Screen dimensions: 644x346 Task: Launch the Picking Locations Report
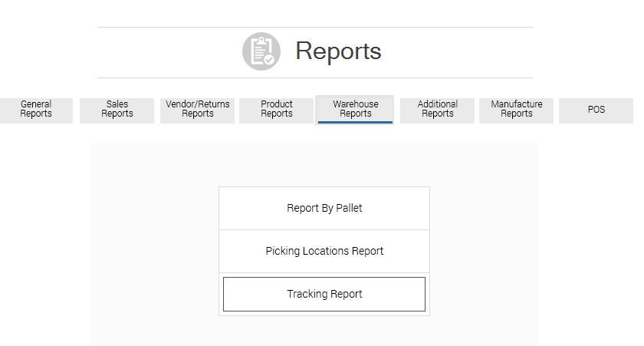(324, 251)
